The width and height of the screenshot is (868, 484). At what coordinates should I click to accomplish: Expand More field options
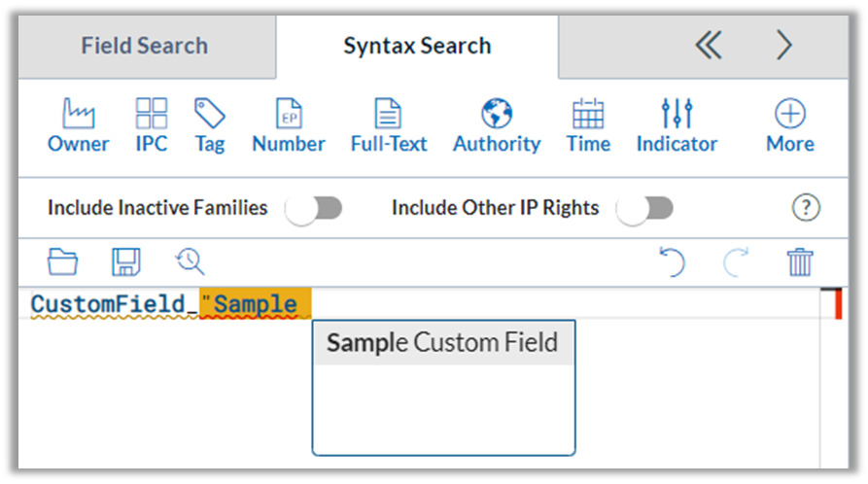click(x=790, y=125)
